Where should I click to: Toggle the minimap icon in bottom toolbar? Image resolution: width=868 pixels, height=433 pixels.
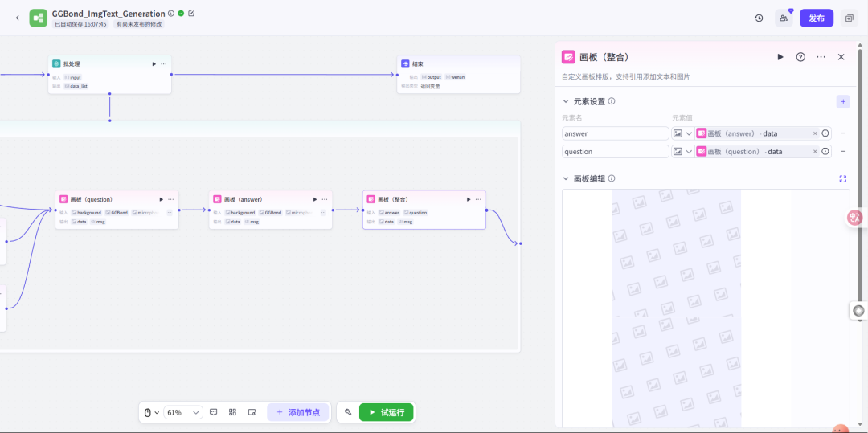[x=252, y=413]
